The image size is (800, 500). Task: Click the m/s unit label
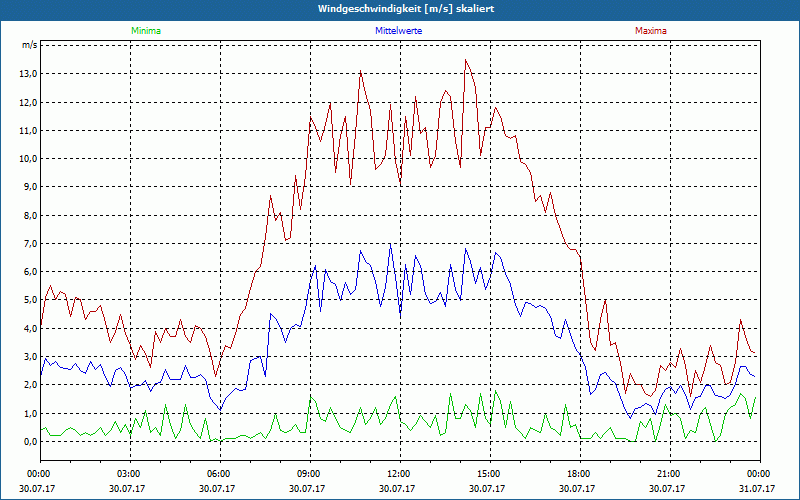coord(30,45)
